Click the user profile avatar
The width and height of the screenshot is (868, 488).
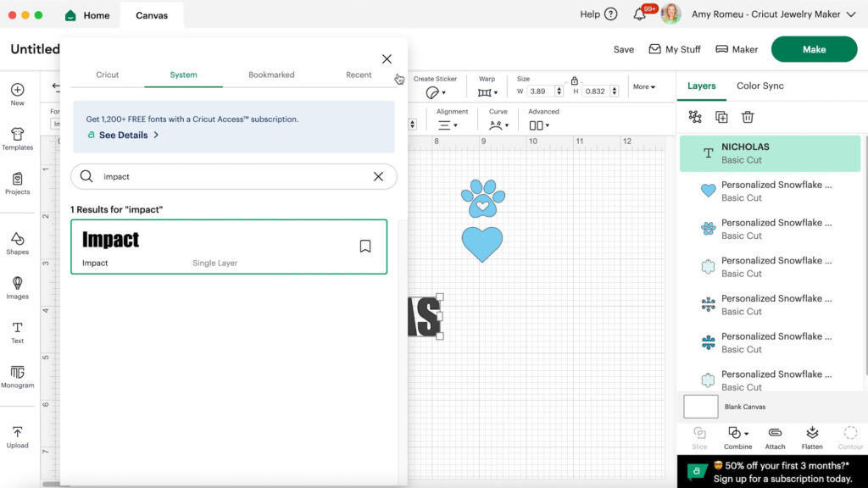point(670,14)
